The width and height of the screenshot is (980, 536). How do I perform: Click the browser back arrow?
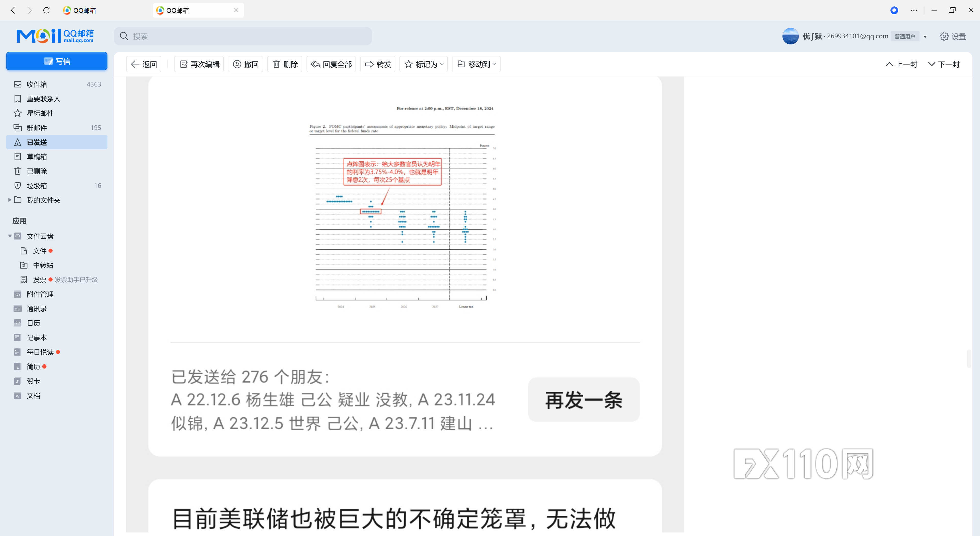pyautogui.click(x=13, y=10)
